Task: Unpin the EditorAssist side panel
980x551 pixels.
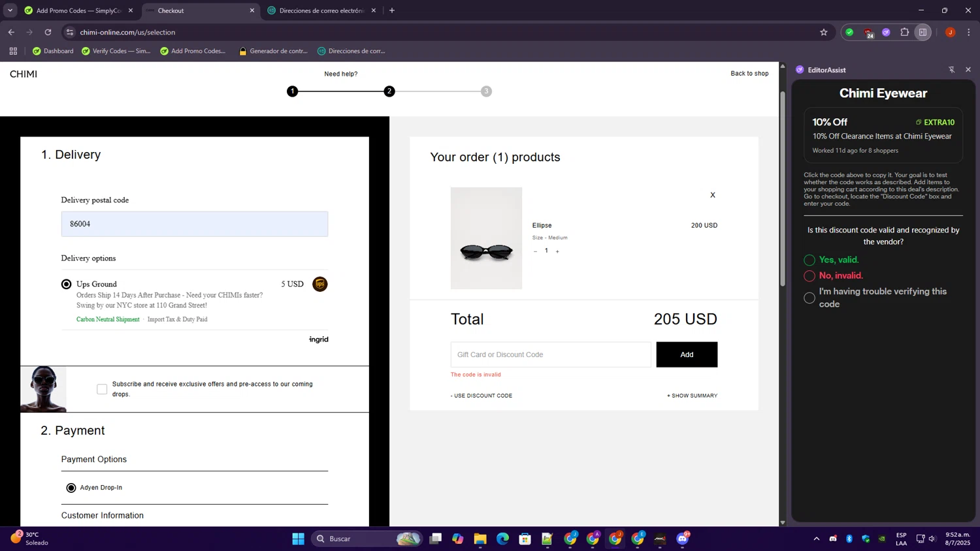Action: click(x=952, y=70)
